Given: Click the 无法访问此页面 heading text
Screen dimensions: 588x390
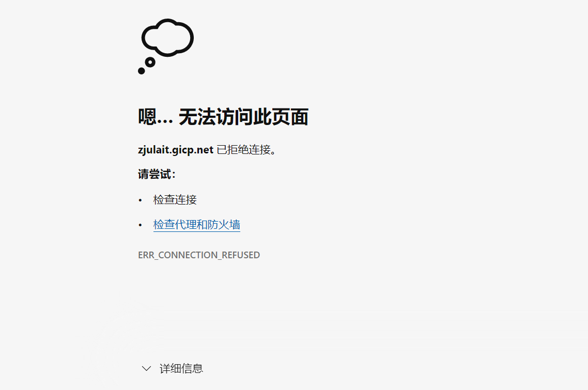Looking at the screenshot, I should click(x=243, y=117).
